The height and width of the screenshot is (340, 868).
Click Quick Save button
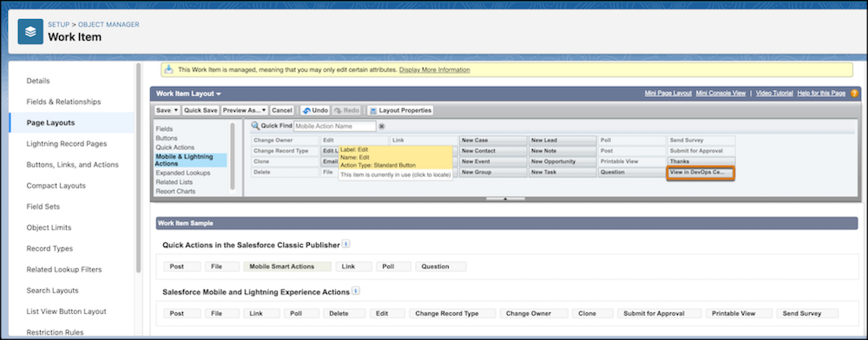point(201,110)
